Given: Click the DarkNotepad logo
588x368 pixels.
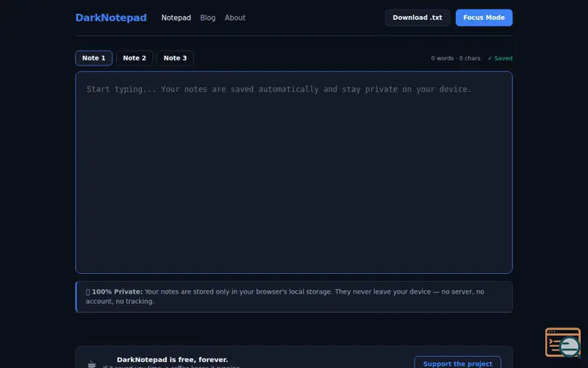Looking at the screenshot, I should (111, 18).
